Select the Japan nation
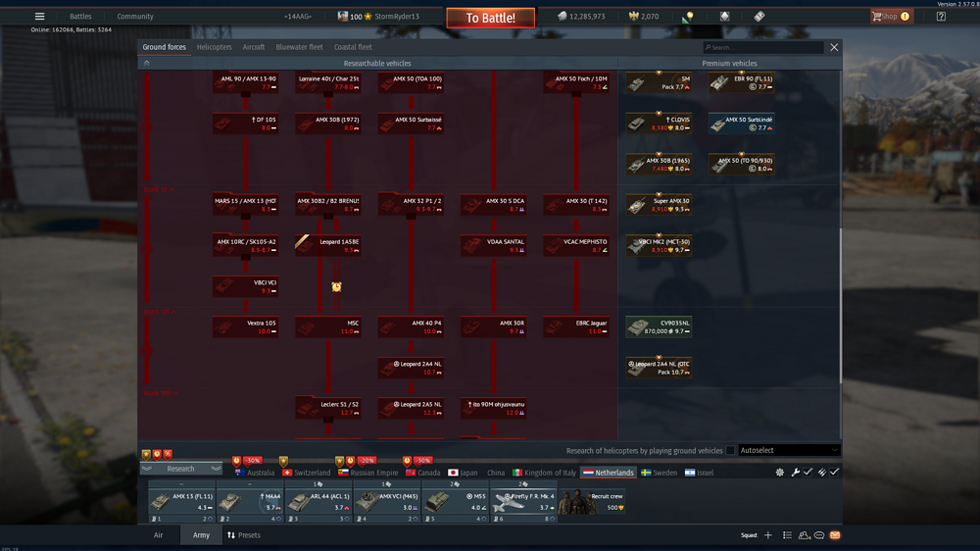 pos(463,473)
